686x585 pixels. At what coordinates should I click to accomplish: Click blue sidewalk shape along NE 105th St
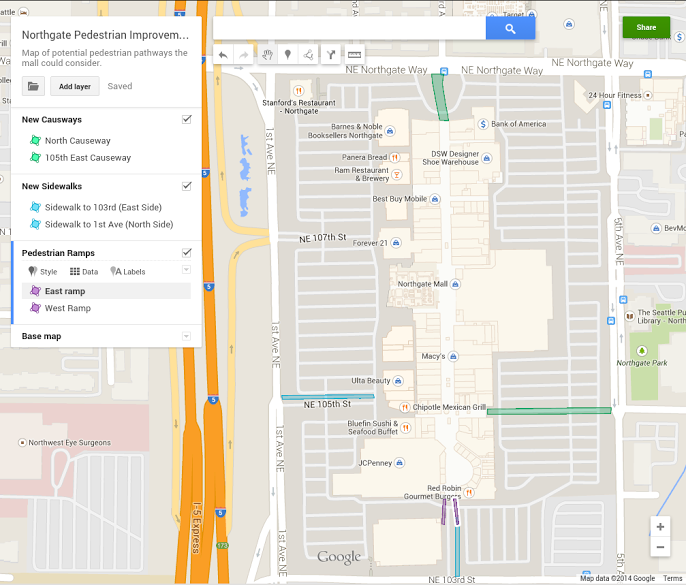[x=328, y=397]
